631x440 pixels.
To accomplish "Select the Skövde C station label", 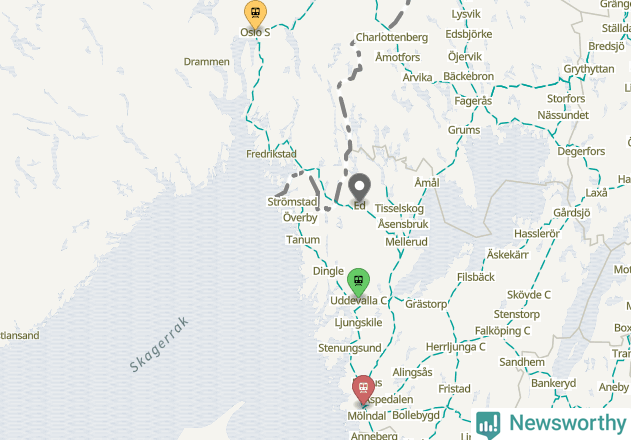I will pyautogui.click(x=528, y=295).
